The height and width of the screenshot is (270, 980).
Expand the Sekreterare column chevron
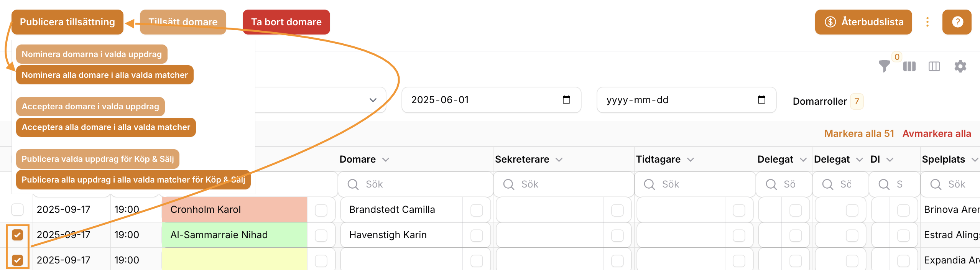point(559,160)
